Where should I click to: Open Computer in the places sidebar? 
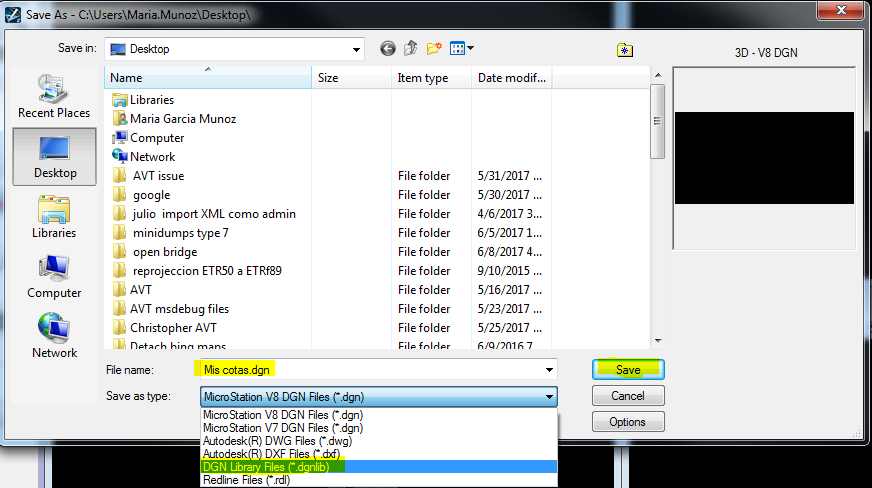coord(54,277)
